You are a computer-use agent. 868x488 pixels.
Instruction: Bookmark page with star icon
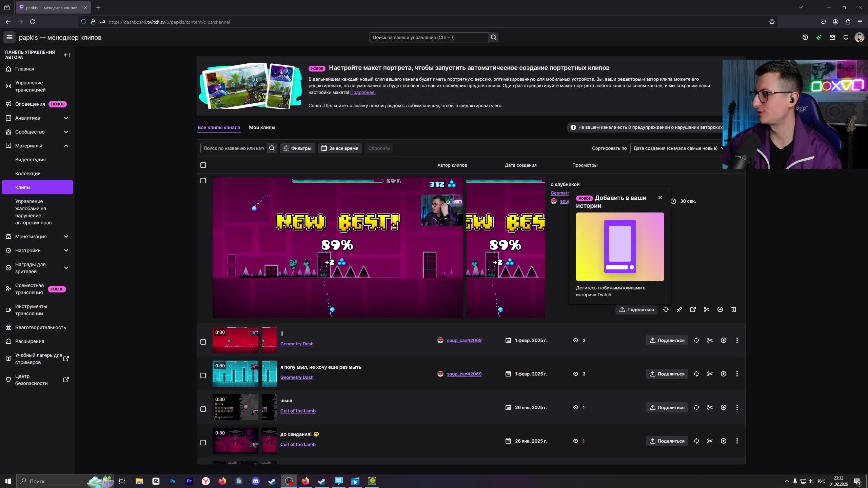click(772, 22)
